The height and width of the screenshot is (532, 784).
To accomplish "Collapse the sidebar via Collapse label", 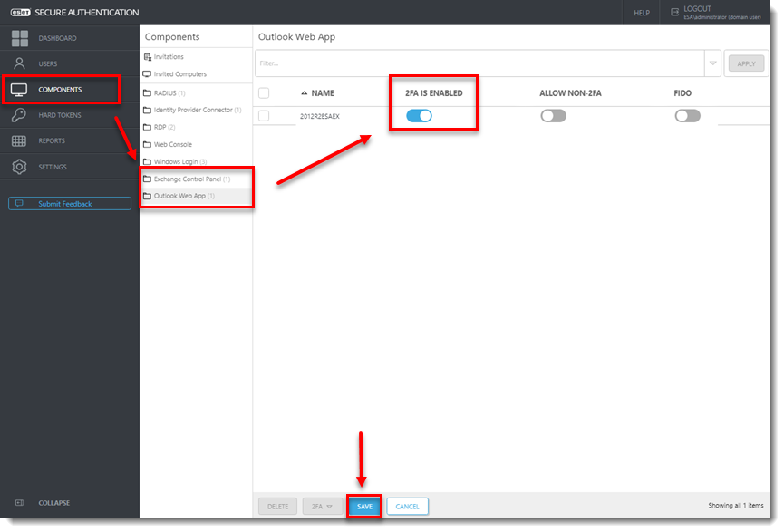I will coord(54,503).
